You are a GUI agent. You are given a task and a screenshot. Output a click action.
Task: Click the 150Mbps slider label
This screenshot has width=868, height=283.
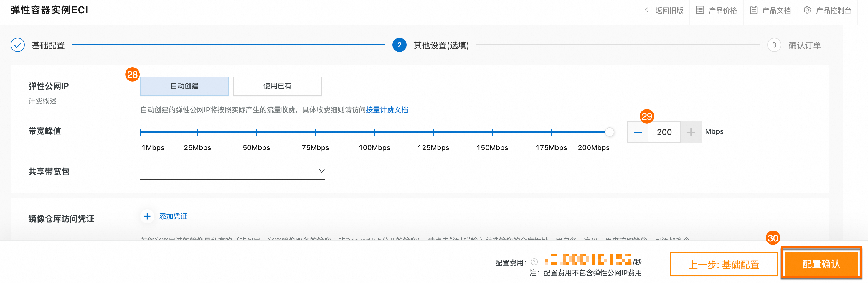492,148
